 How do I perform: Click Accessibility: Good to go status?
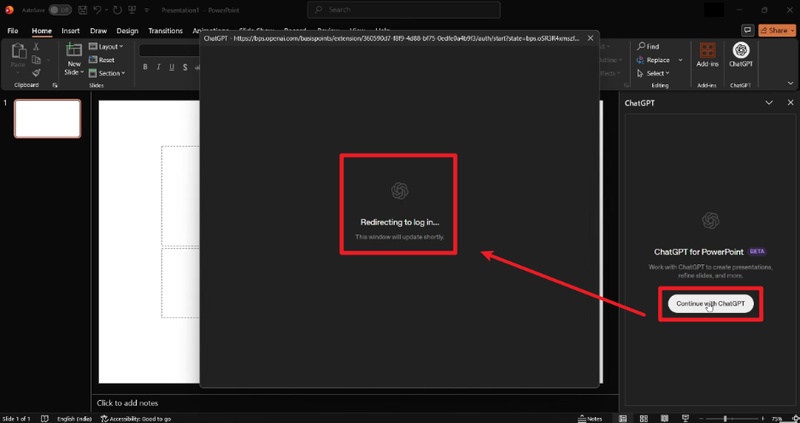point(136,418)
